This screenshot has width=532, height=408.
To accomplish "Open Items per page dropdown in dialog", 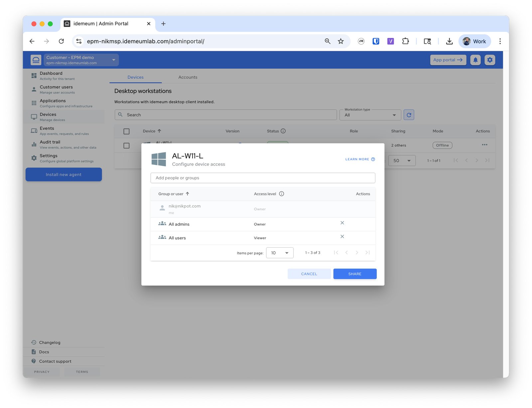I will click(x=280, y=253).
